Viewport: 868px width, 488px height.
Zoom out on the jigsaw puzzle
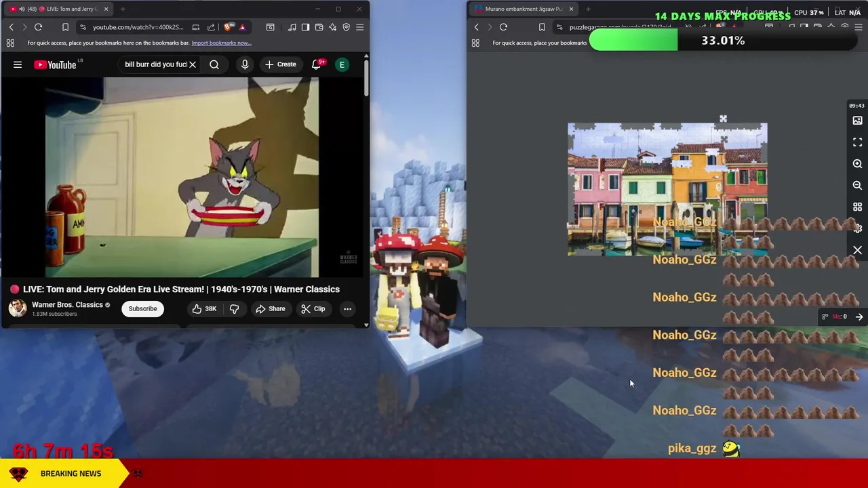click(x=857, y=185)
